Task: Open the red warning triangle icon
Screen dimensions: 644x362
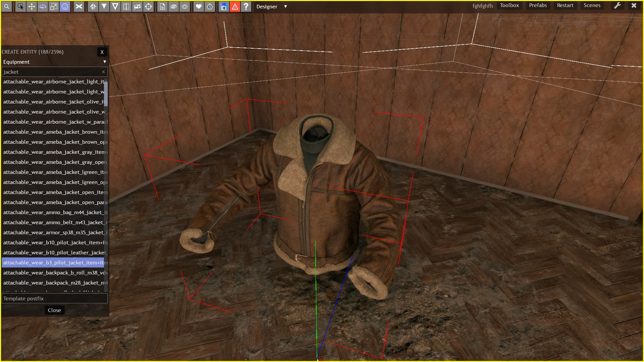Action: (235, 6)
